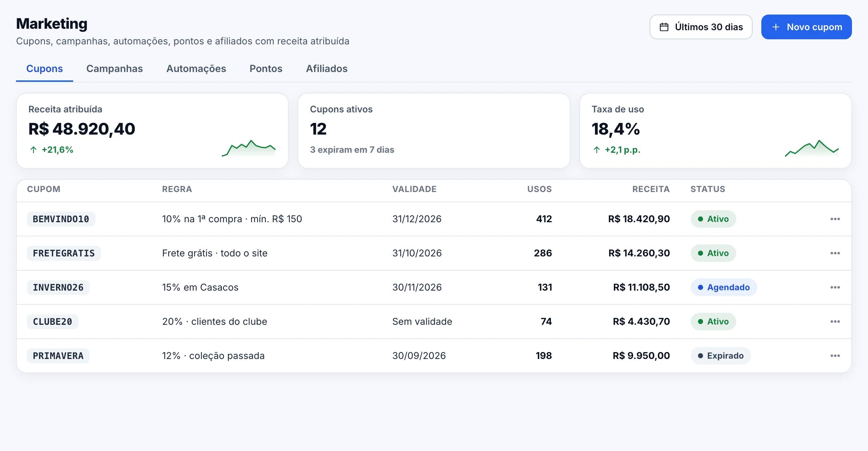Click the Sem validade cell
The height and width of the screenshot is (451, 868).
(x=422, y=322)
